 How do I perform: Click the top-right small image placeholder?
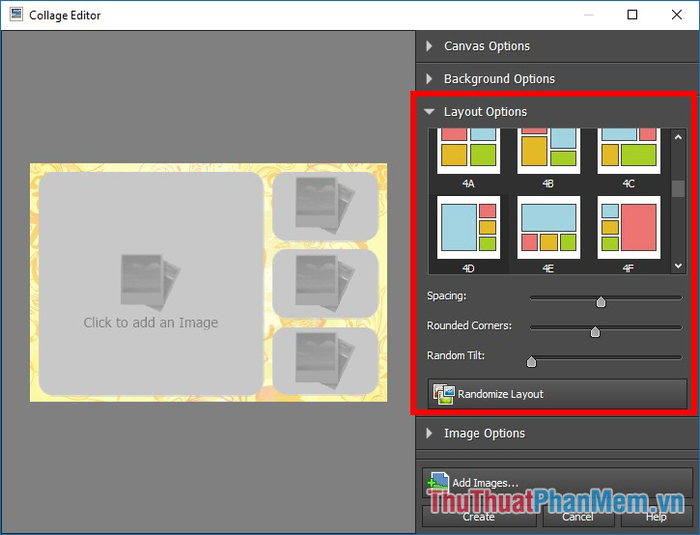[x=325, y=206]
